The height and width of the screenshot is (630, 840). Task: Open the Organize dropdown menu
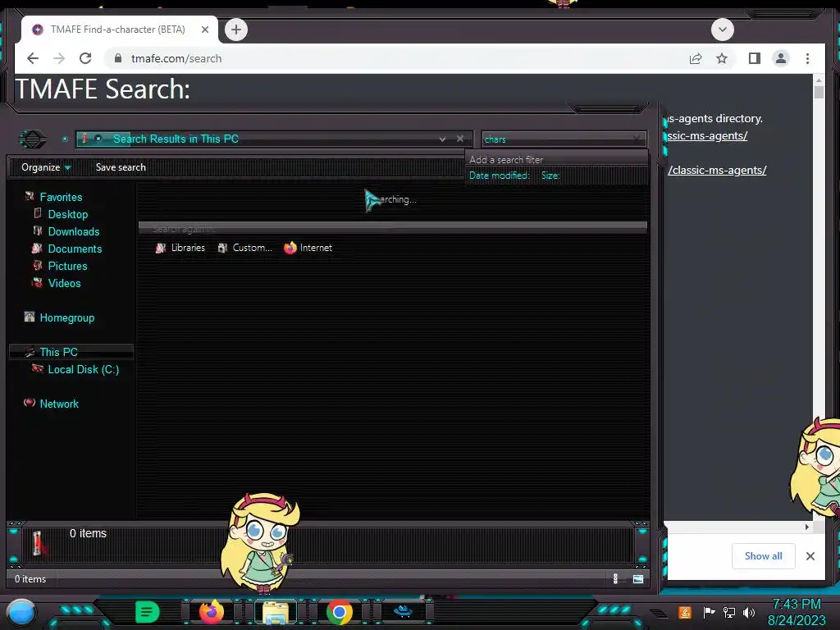[x=46, y=167]
